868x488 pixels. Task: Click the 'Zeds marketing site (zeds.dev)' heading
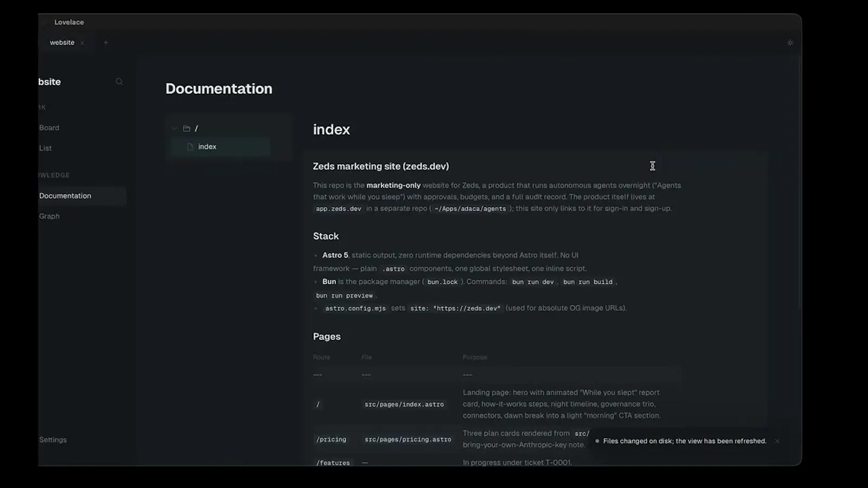point(381,166)
